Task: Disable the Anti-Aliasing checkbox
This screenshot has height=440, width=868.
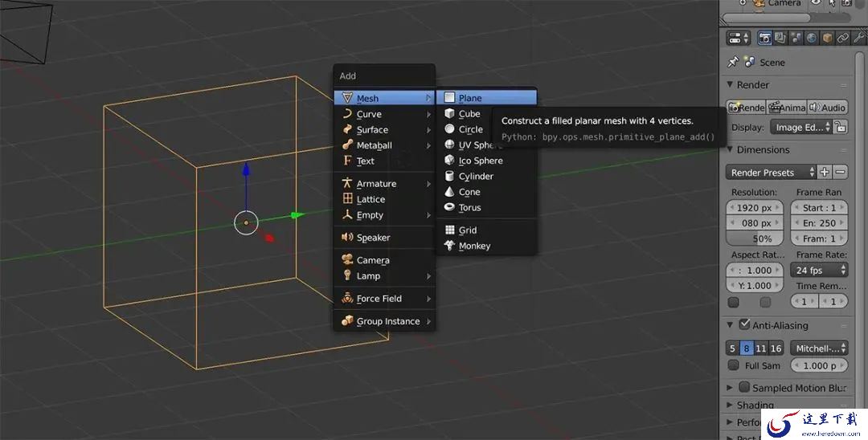Action: [x=744, y=324]
